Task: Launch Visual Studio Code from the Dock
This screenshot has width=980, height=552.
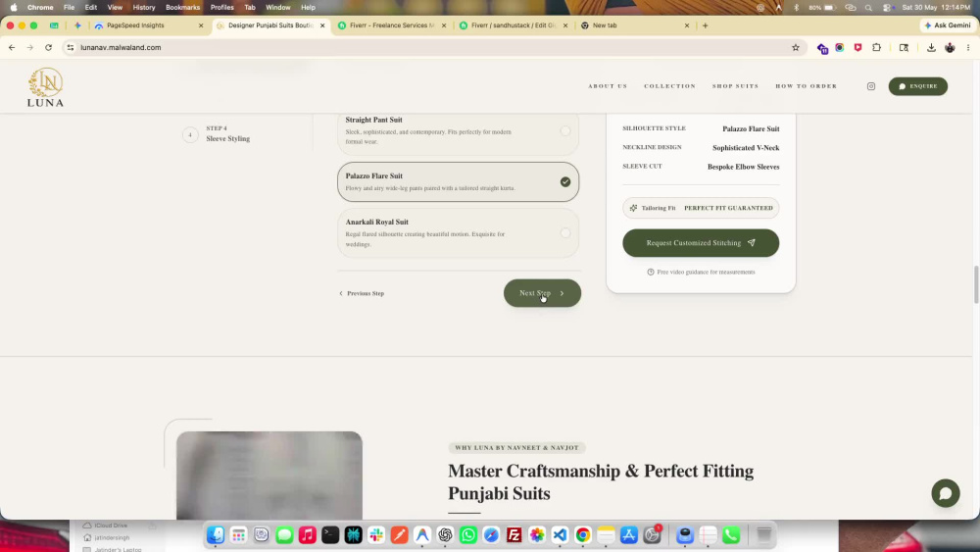Action: point(560,535)
